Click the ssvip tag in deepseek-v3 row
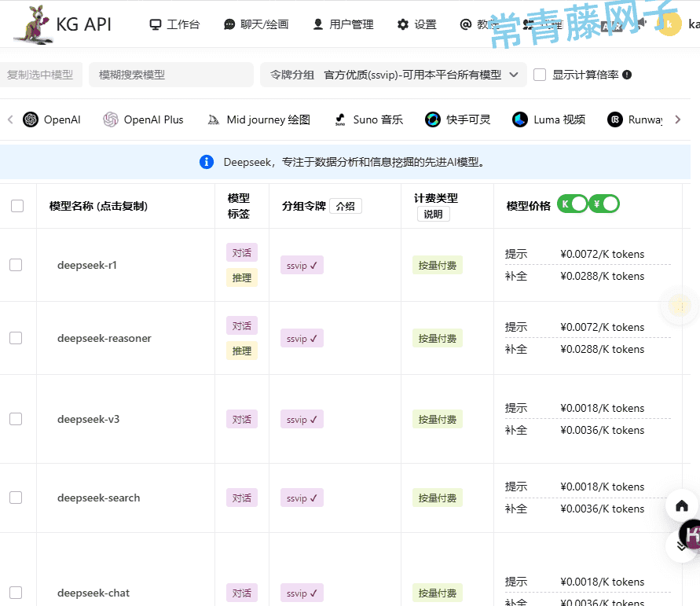Viewport: 700px width, 606px height. (x=302, y=420)
